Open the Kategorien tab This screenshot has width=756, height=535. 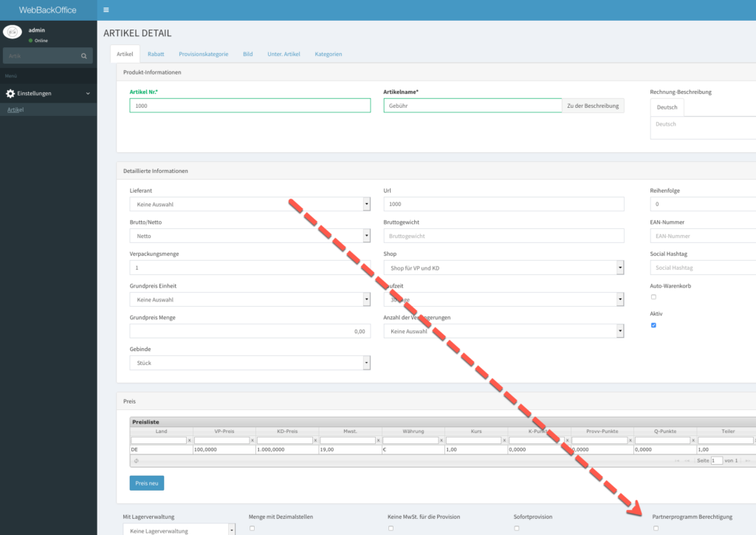point(329,54)
